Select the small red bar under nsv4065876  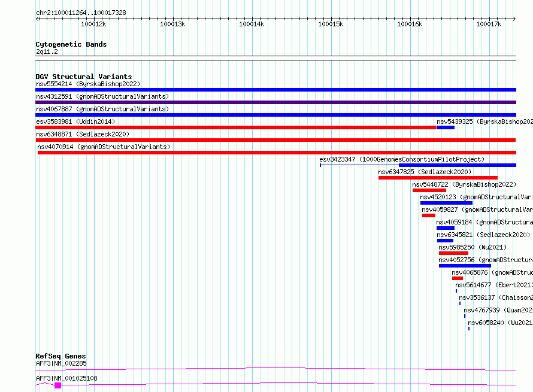(x=458, y=278)
